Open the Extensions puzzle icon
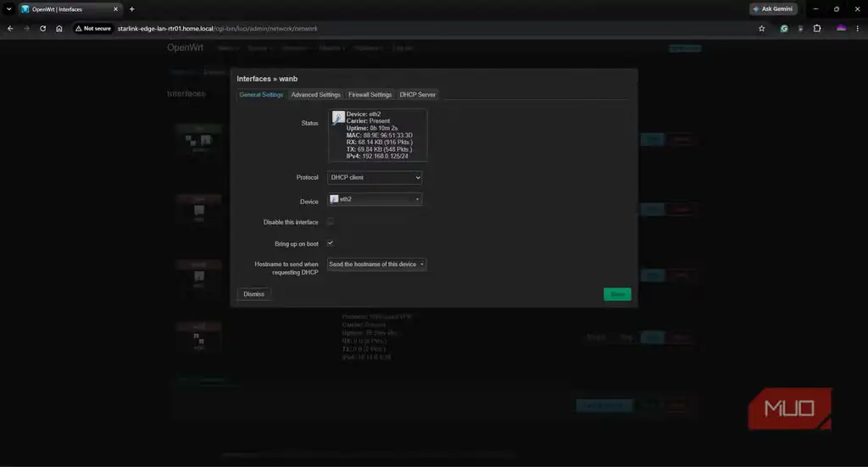868x467 pixels. click(x=817, y=28)
